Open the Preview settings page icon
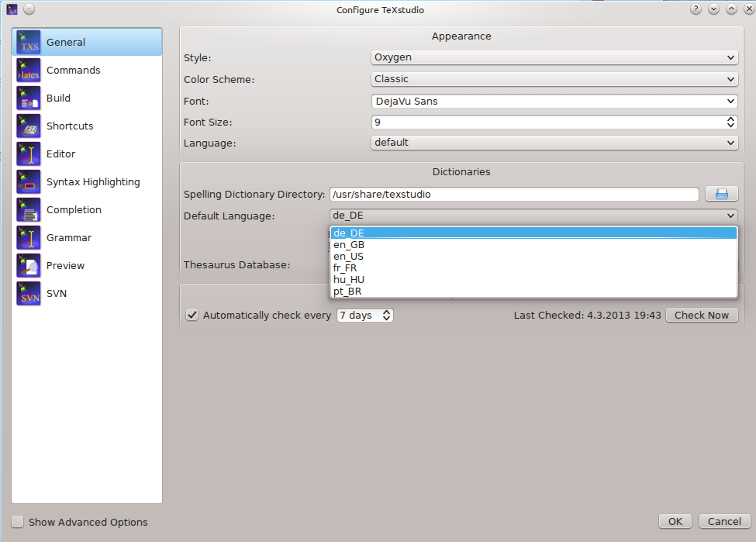The width and height of the screenshot is (756, 542). [x=28, y=265]
